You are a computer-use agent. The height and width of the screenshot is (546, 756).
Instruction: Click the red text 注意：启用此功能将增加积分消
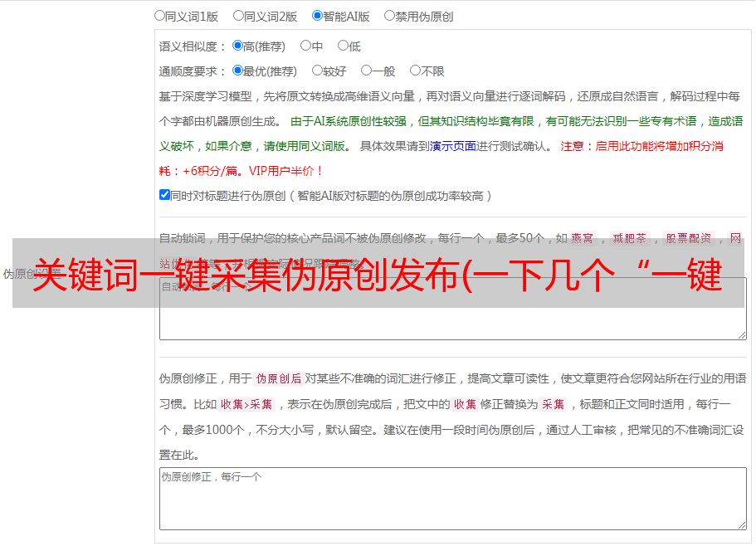point(641,146)
